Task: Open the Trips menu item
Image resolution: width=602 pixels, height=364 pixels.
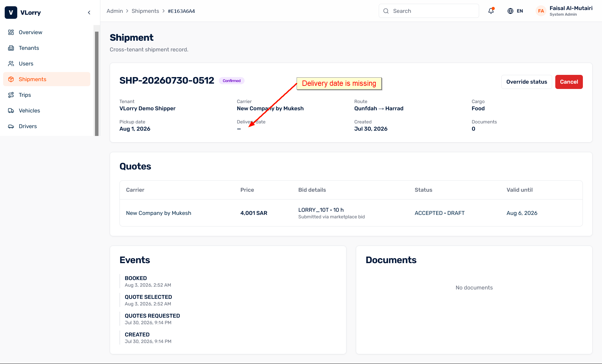Action: coord(47,95)
